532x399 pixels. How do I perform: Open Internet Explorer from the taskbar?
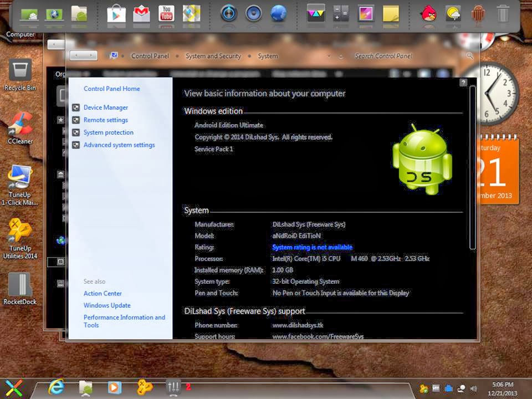tap(57, 387)
